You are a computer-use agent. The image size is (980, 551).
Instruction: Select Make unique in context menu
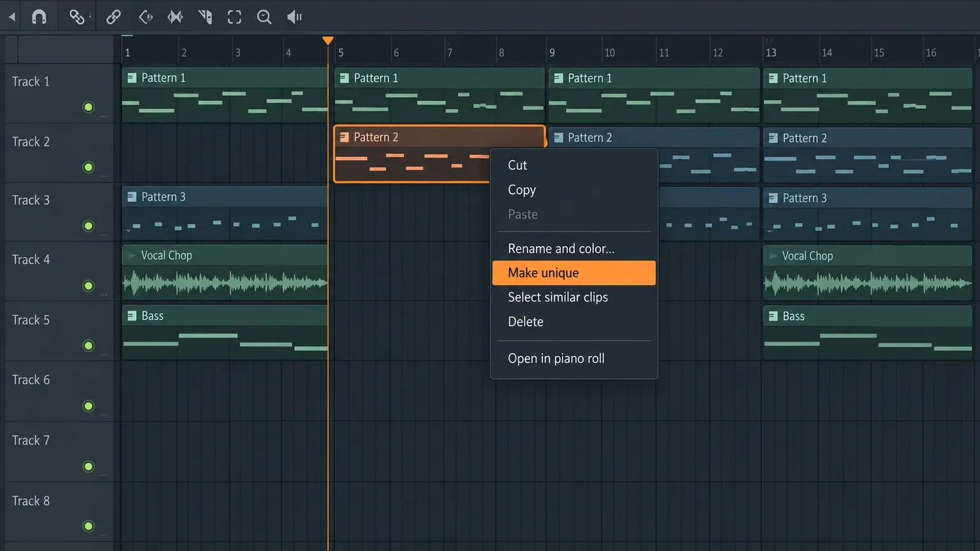click(x=574, y=273)
